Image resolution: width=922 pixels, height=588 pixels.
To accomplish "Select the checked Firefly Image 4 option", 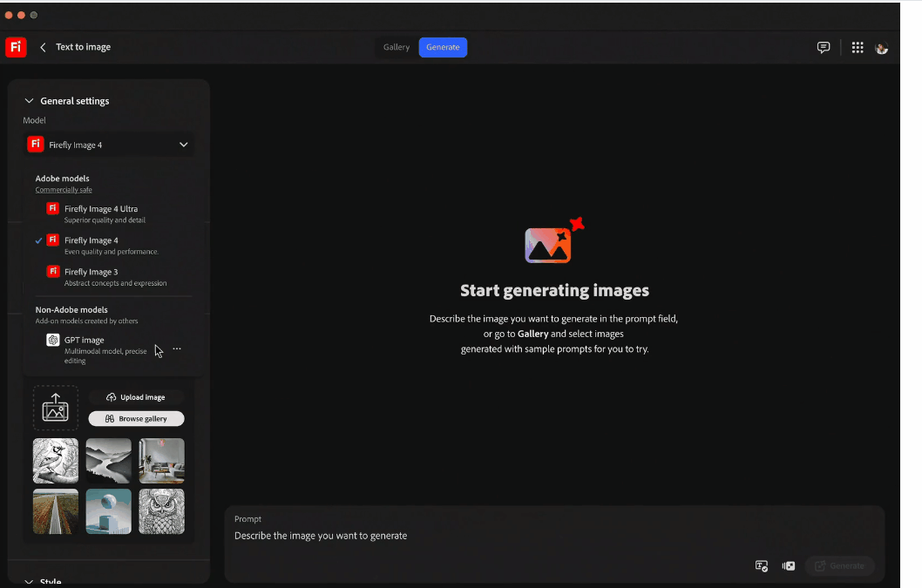I will 113,245.
